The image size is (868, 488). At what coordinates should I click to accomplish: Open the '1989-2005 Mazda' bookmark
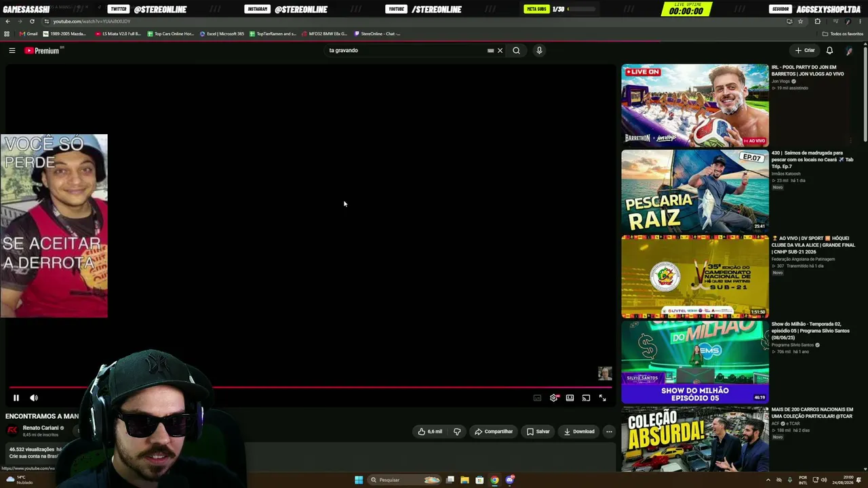65,34
